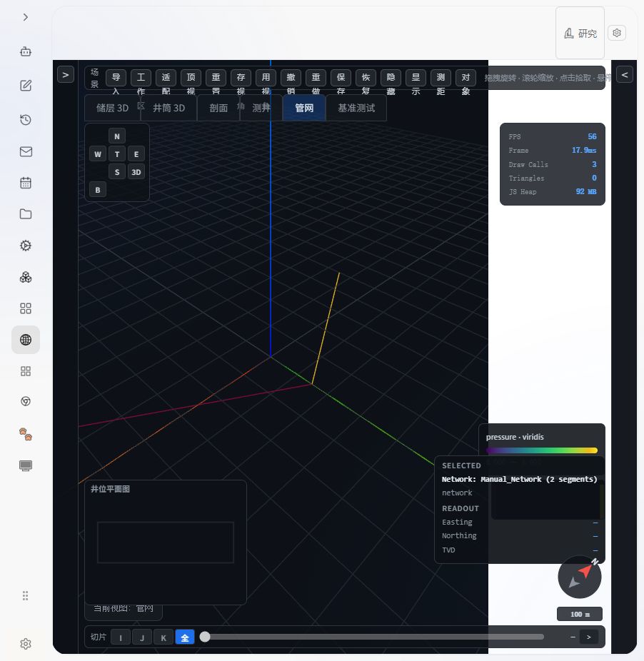This screenshot has height=661, width=644.
Task: Select the globe icon in sidebar
Action: tap(26, 339)
